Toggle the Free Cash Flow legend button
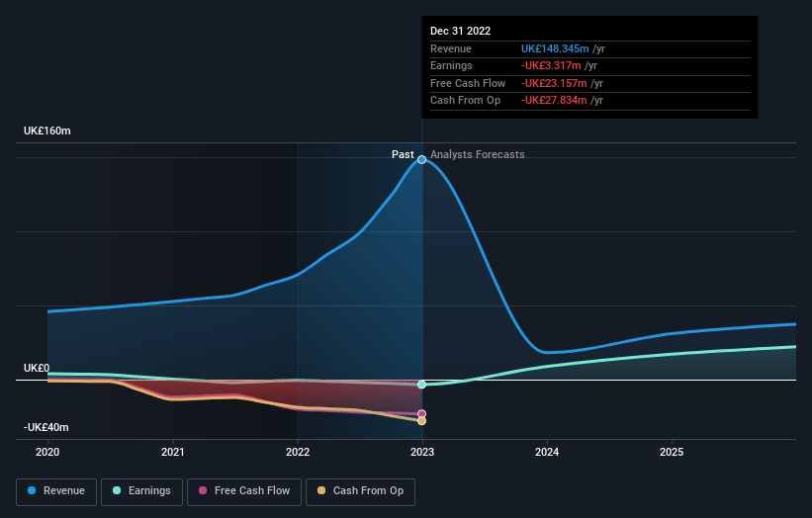 (x=244, y=491)
